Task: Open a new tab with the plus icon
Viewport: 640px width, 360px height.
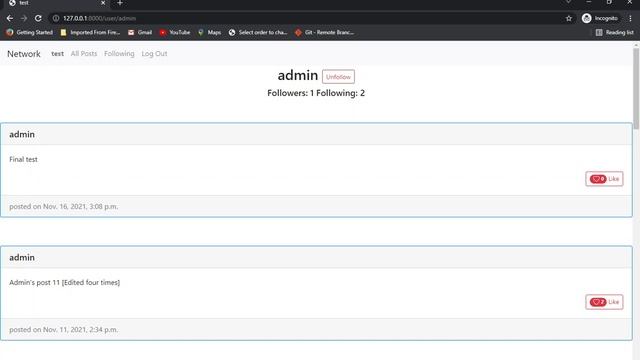Action: point(120,3)
